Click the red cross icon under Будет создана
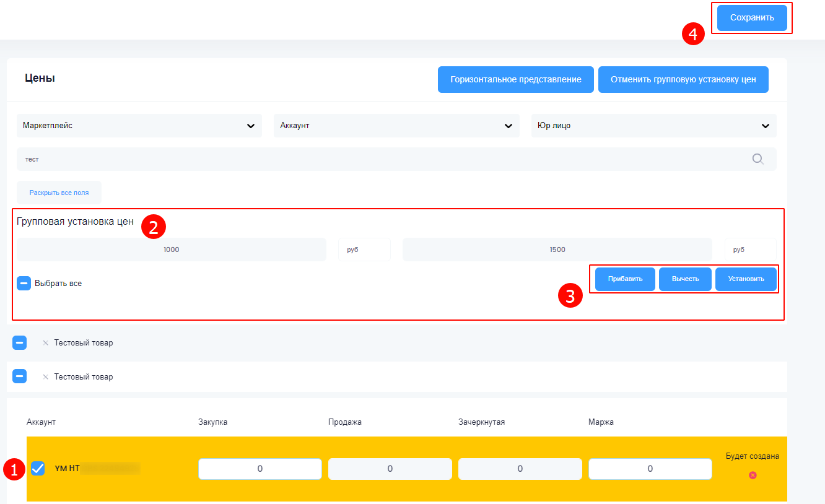This screenshot has width=825, height=504. coord(753,475)
